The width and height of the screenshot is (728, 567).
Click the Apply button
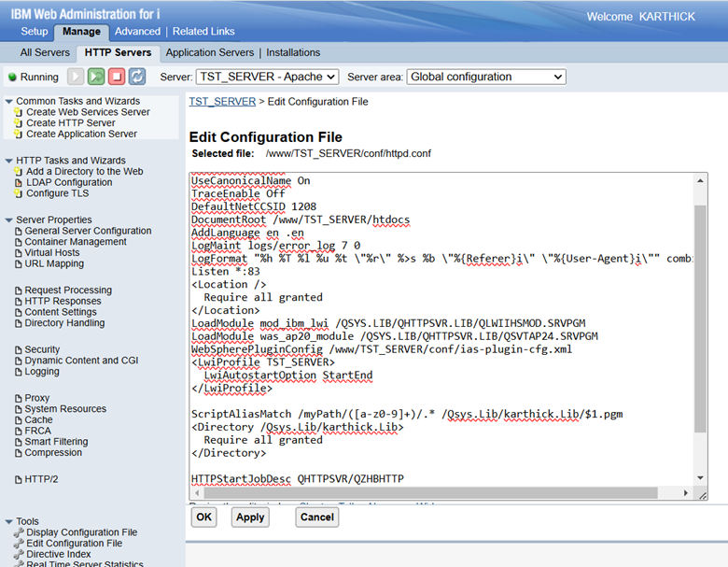coord(250,517)
